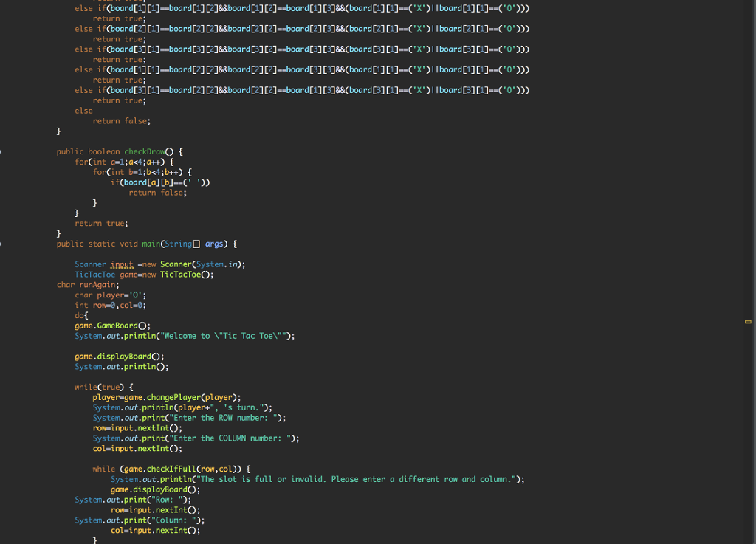The image size is (756, 544).
Task: Click the underlined input variable in Scanner declaration
Action: pos(122,264)
